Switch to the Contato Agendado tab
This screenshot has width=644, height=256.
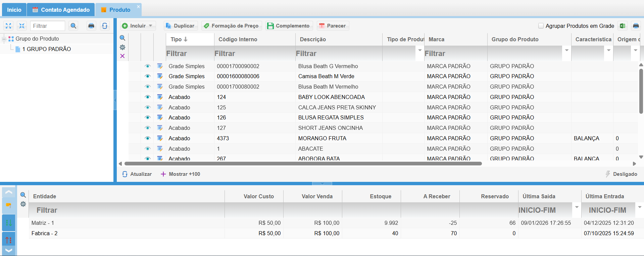pos(61,10)
